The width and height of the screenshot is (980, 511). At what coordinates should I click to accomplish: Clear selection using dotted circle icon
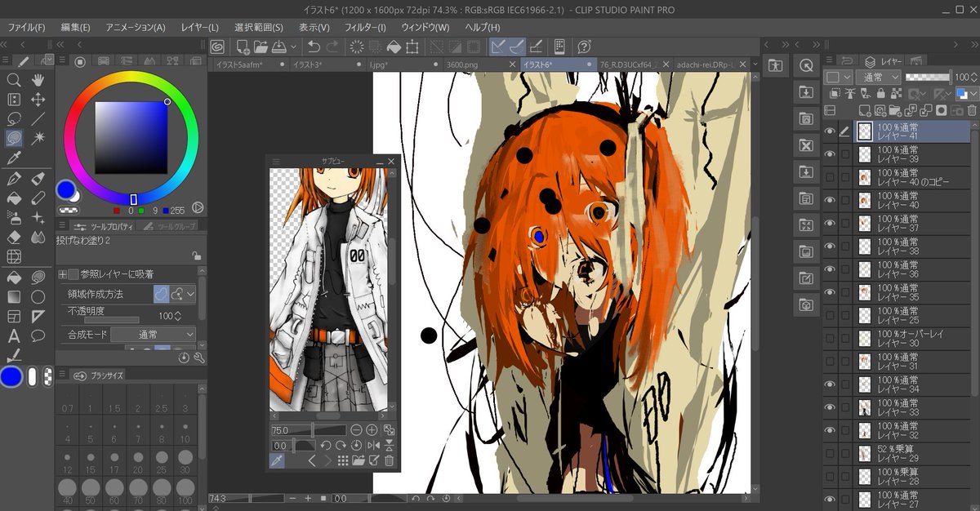click(357, 46)
